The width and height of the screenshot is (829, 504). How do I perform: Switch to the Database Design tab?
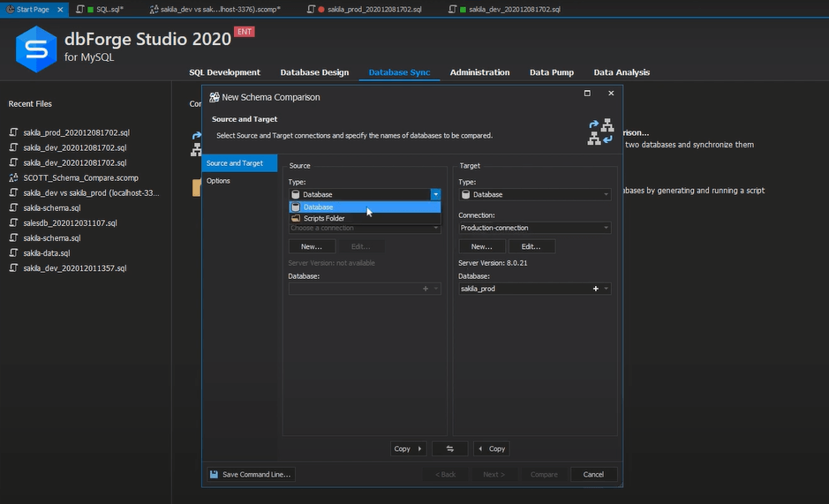point(314,72)
